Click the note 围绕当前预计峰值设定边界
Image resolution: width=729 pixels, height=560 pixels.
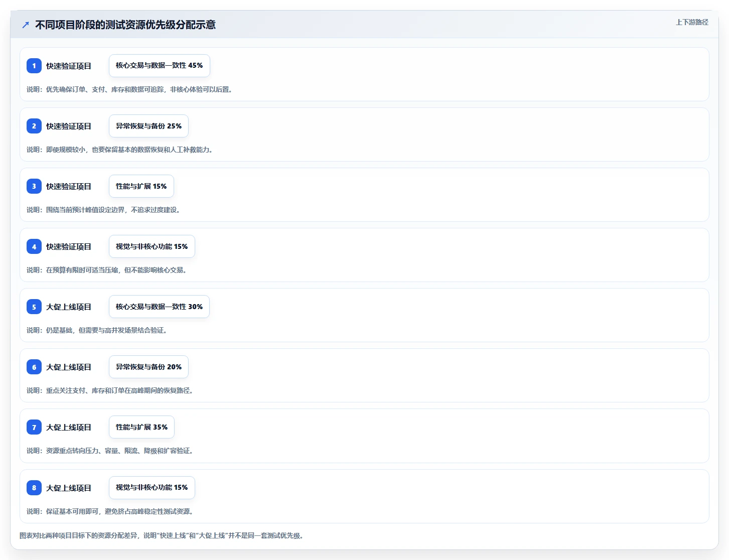pos(85,210)
